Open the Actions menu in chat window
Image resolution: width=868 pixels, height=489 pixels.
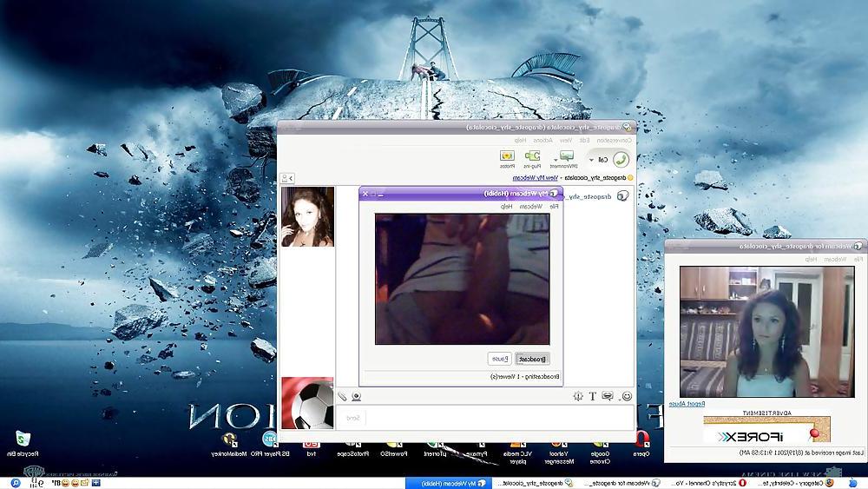(542, 141)
